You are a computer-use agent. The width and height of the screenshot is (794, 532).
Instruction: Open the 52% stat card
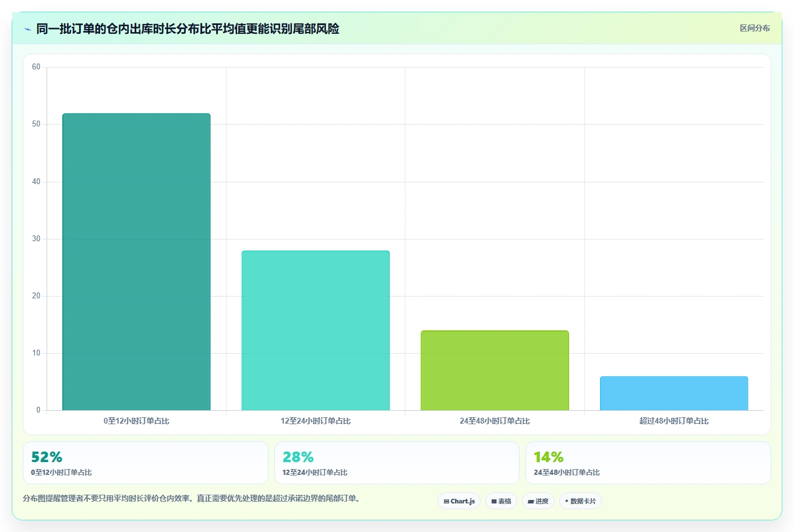[146, 463]
